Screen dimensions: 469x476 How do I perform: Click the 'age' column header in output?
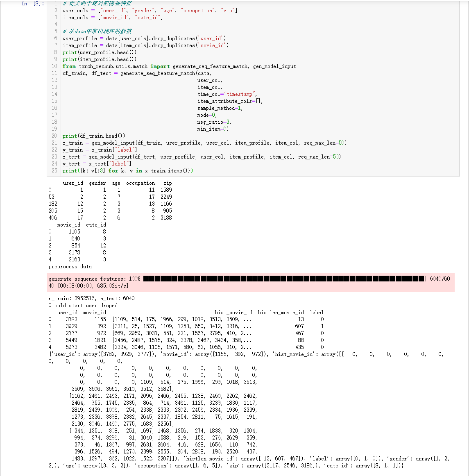tap(116, 183)
